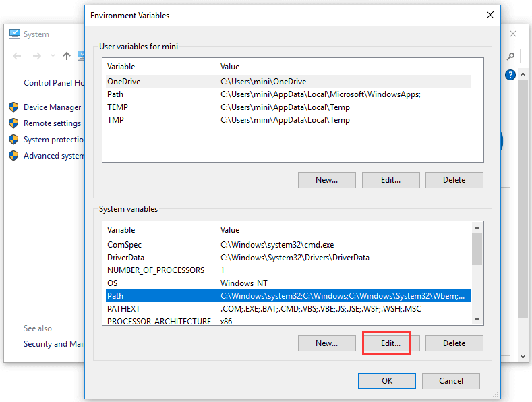This screenshot has height=402, width=532.
Task: Edit the selected system variable
Action: coord(391,343)
